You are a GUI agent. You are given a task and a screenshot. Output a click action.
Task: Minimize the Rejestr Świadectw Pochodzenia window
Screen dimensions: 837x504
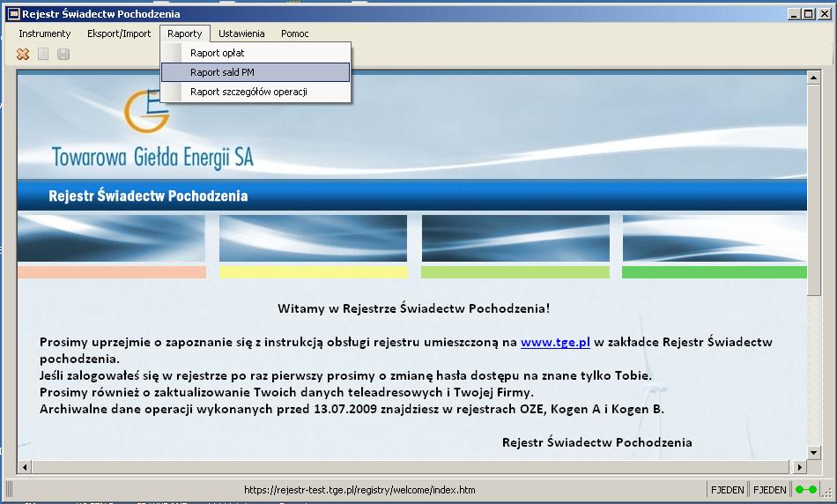coord(795,14)
